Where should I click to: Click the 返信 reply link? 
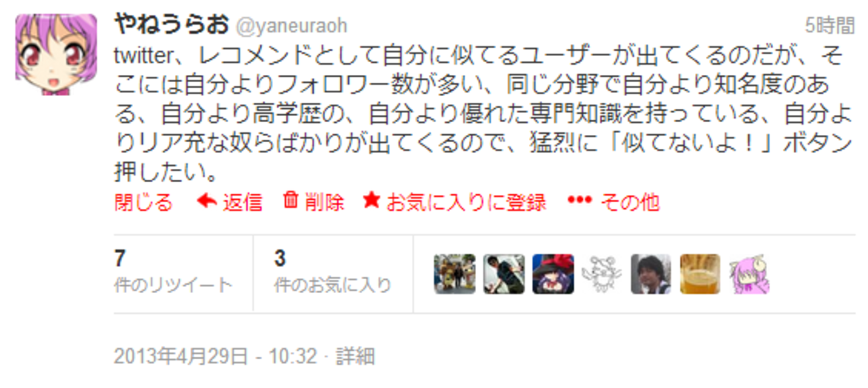click(x=242, y=202)
